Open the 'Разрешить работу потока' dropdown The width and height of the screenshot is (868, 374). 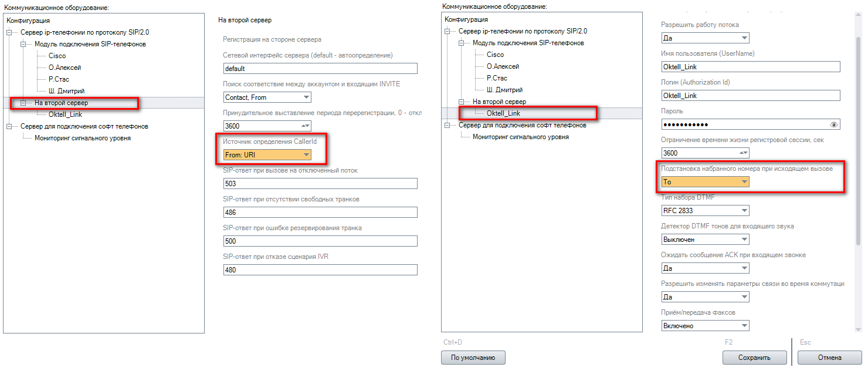click(744, 38)
